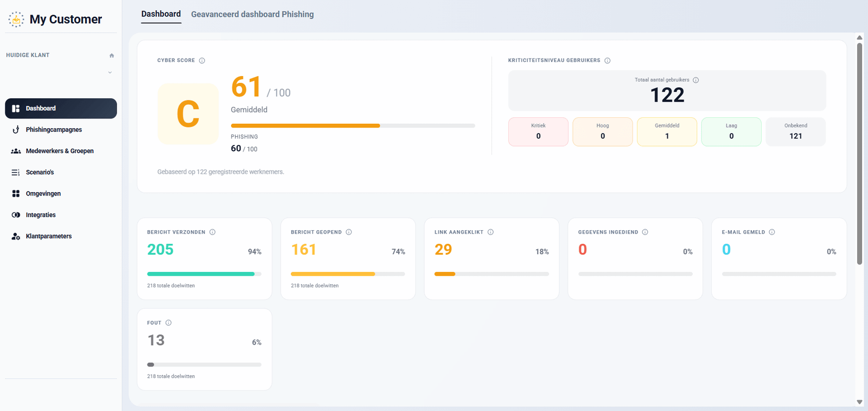868x411 pixels.
Task: Select the Dashboard tab at top
Action: (x=161, y=14)
